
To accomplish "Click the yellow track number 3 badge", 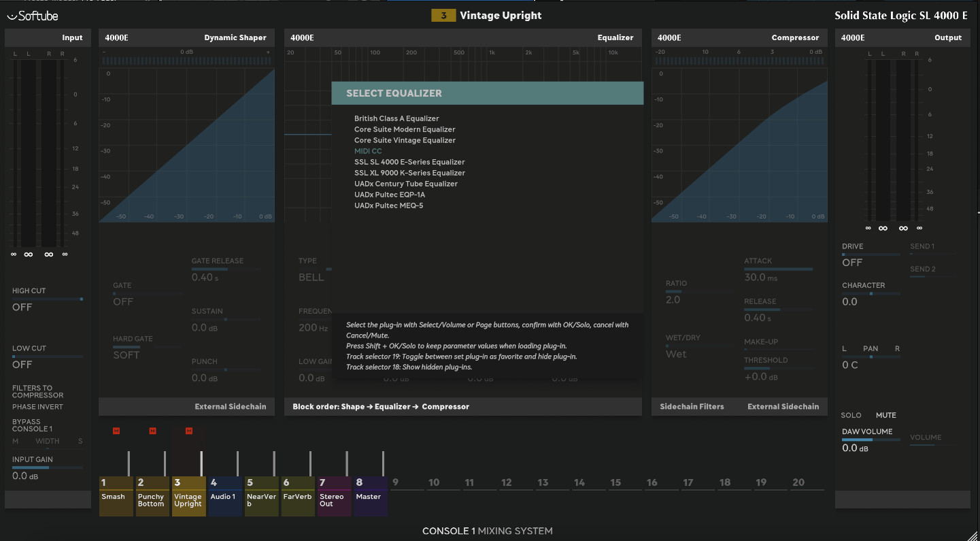I will [x=443, y=15].
